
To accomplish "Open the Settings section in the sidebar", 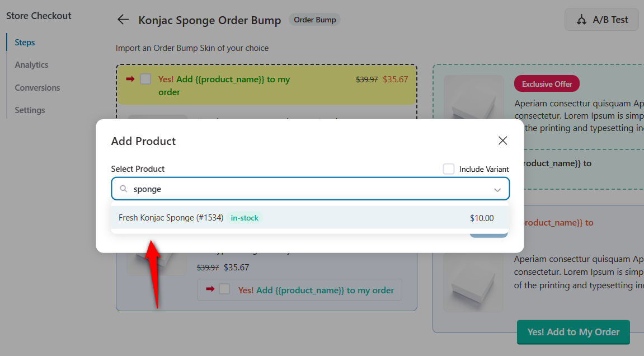I will click(x=30, y=110).
